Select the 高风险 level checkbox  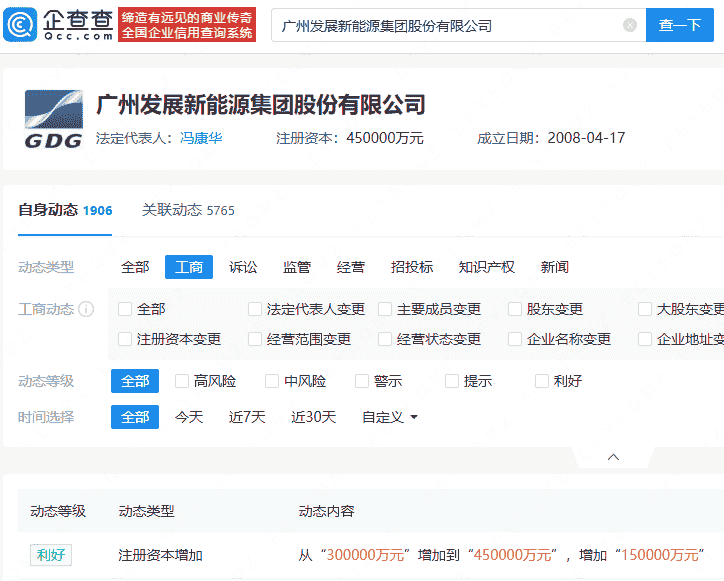point(182,381)
